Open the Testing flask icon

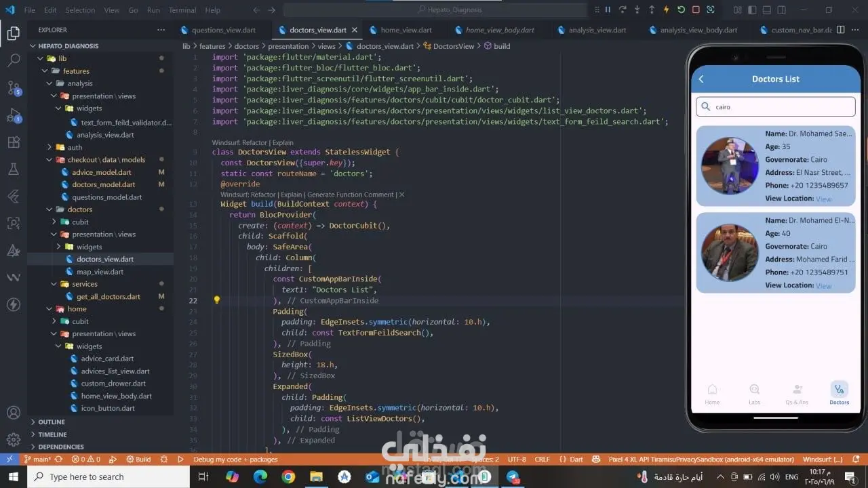click(x=13, y=169)
